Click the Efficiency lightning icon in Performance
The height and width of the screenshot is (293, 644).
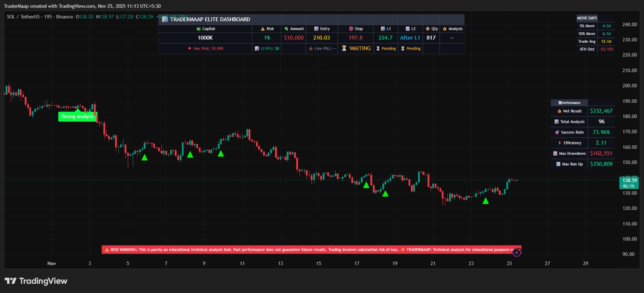559,143
